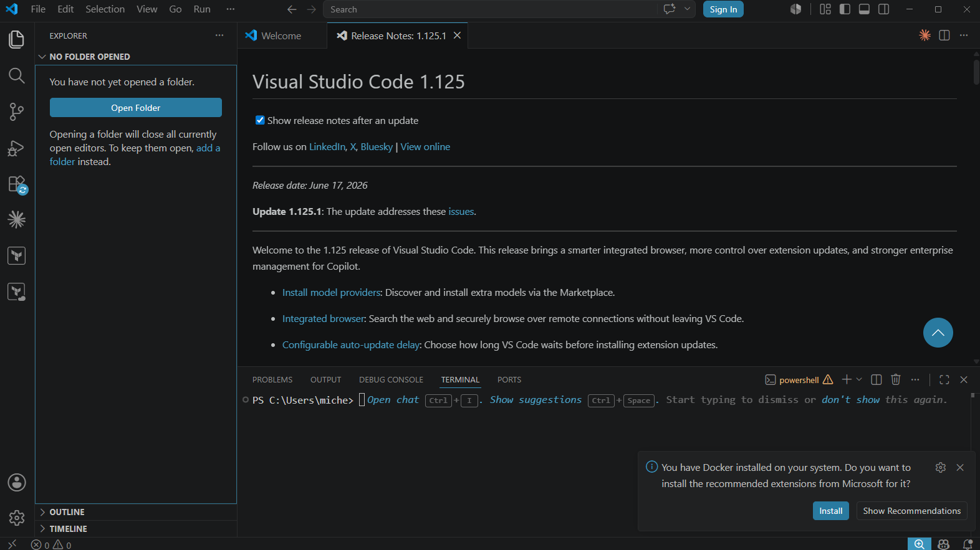This screenshot has width=980, height=550.
Task: Switch to the Problems panel tab
Action: (272, 380)
